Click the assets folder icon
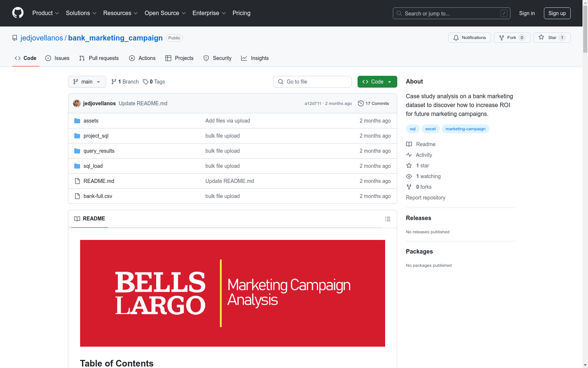588x368 pixels. pyautogui.click(x=77, y=121)
